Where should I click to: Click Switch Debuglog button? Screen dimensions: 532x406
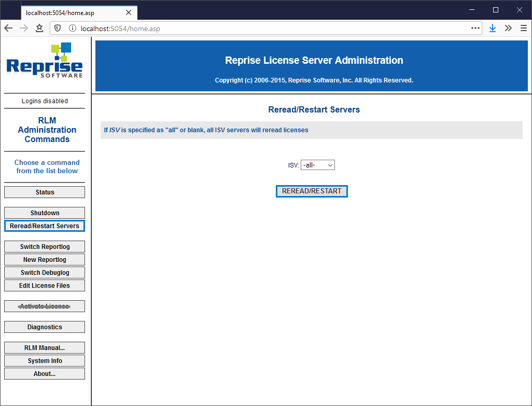[x=45, y=273]
